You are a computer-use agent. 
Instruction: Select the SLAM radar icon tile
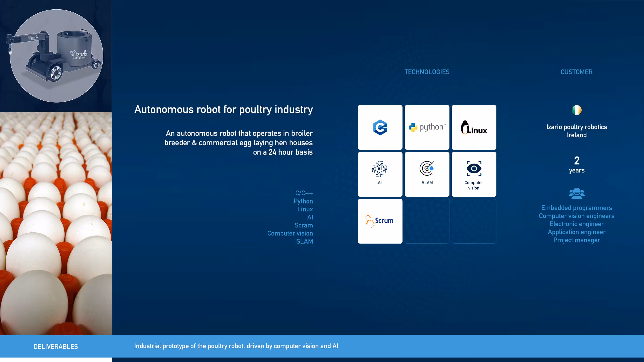pos(427,174)
